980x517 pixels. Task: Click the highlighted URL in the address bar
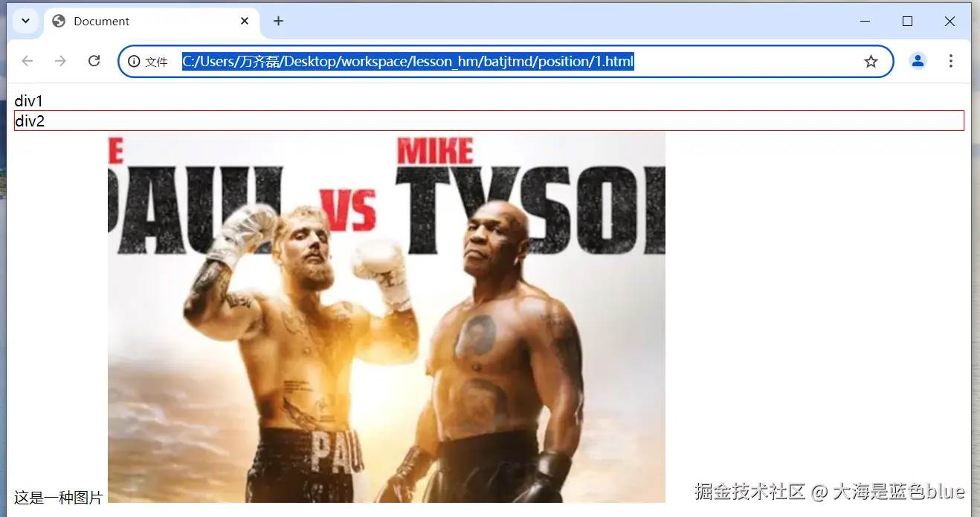[407, 62]
